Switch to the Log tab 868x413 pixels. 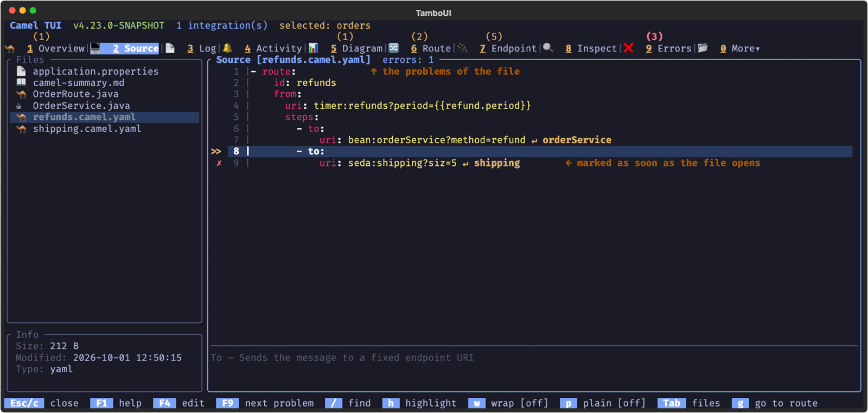202,48
